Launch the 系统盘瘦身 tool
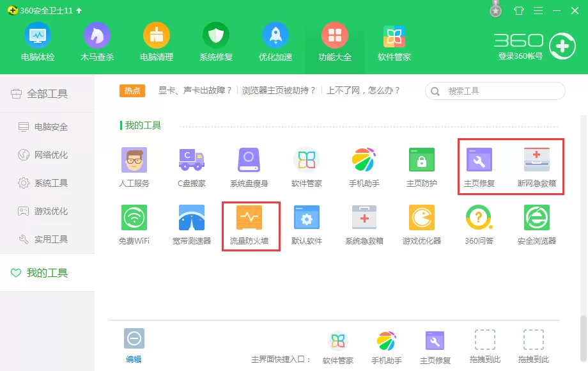The width and height of the screenshot is (588, 371). (249, 168)
